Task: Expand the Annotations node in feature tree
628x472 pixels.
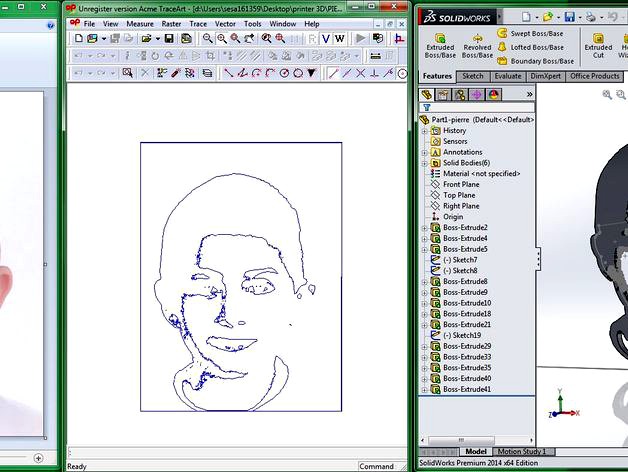Action: (x=424, y=153)
